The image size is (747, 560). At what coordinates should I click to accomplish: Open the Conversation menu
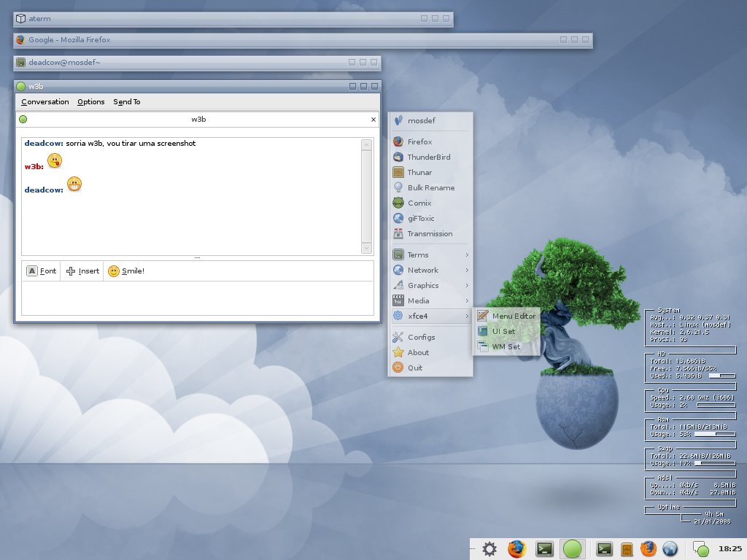(44, 102)
